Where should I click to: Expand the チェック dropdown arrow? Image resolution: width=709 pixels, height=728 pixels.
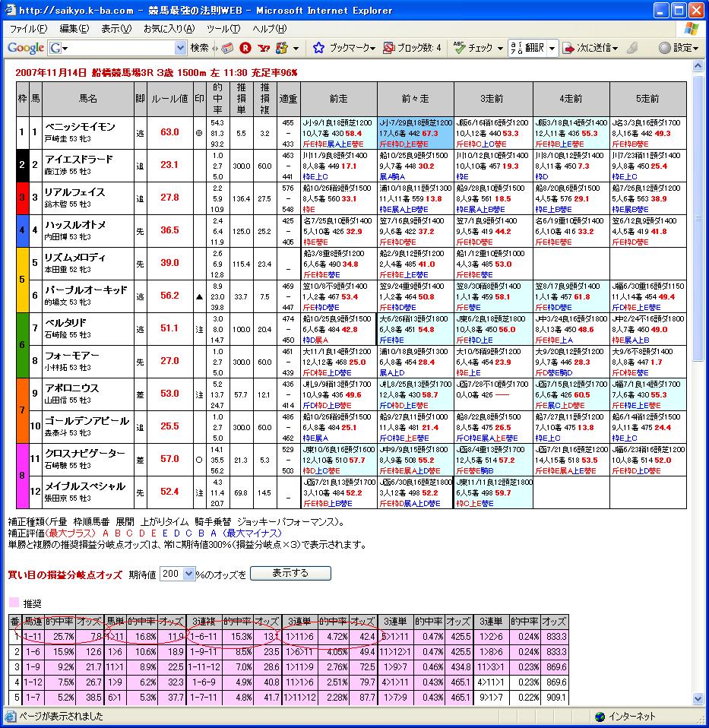coord(500,49)
